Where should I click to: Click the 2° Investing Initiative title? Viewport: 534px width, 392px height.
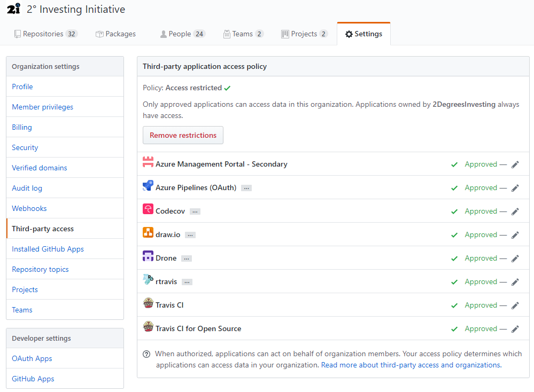coord(76,9)
